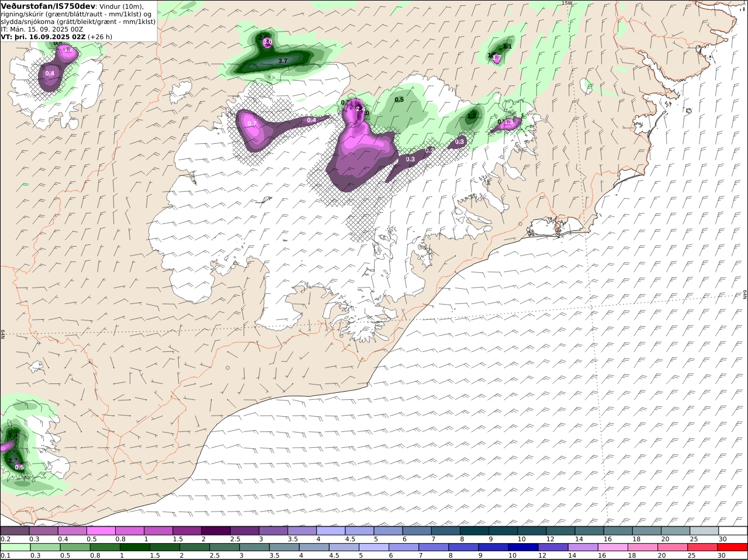Click the '3.0' value on the map
This screenshot has width=748, height=560.
pos(268,42)
